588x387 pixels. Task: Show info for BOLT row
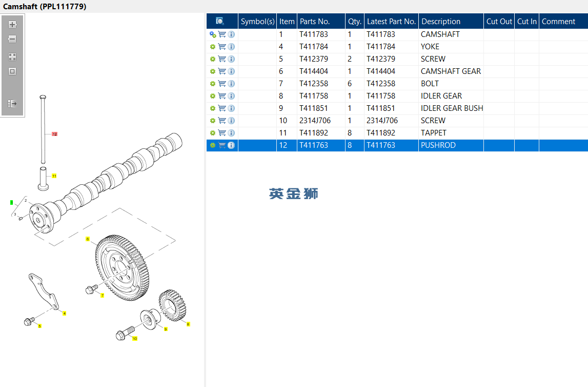coord(231,84)
